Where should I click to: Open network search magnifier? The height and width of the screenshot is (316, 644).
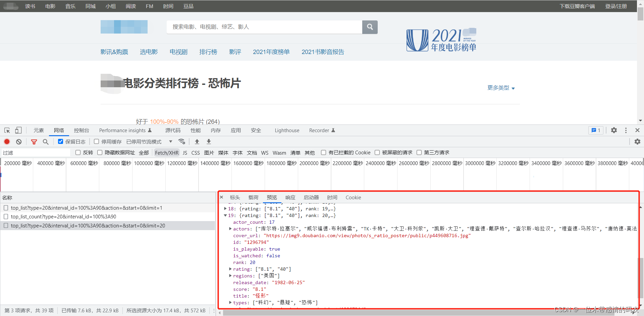[46, 142]
